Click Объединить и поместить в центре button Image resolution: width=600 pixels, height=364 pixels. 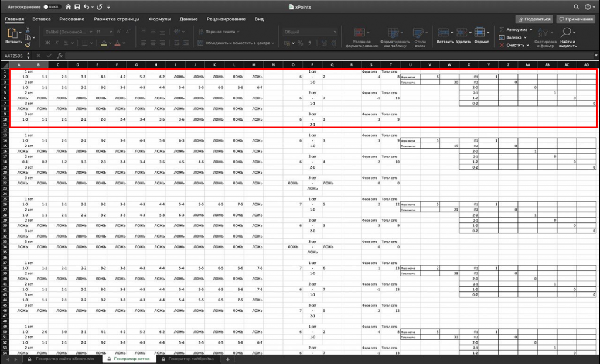[x=236, y=43]
